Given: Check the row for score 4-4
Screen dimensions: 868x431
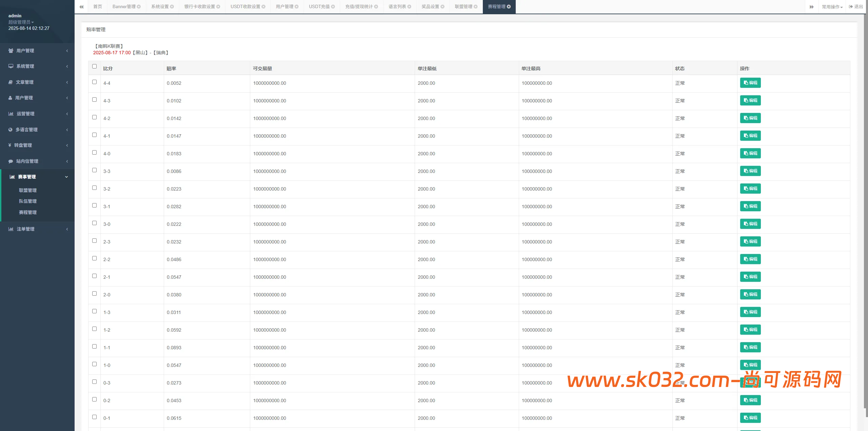Looking at the screenshot, I should [x=94, y=82].
